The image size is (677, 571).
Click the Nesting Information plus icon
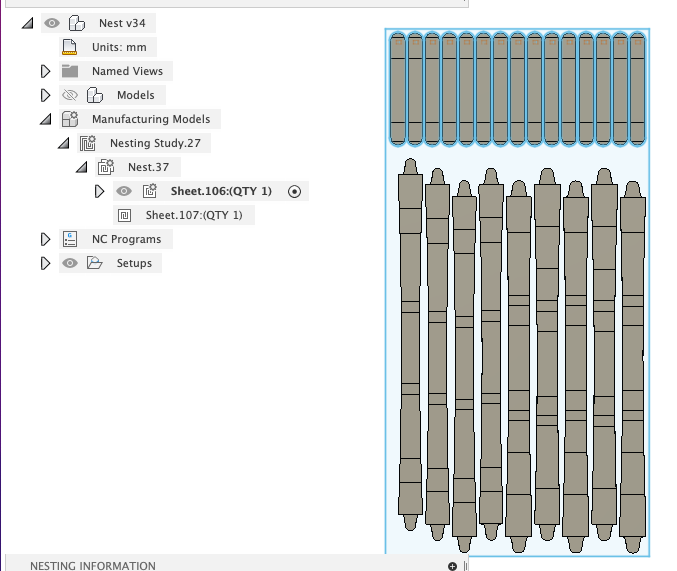452,566
